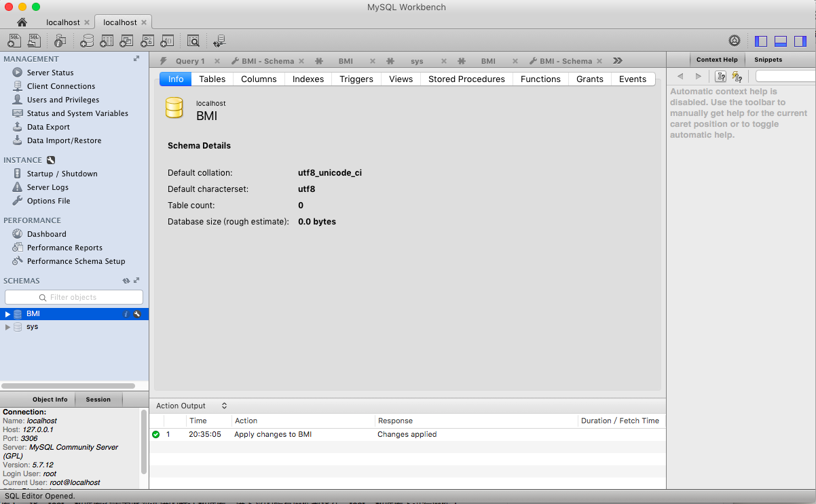Viewport: 816px width, 504px height.
Task: Open the Triggers tab
Action: point(356,79)
